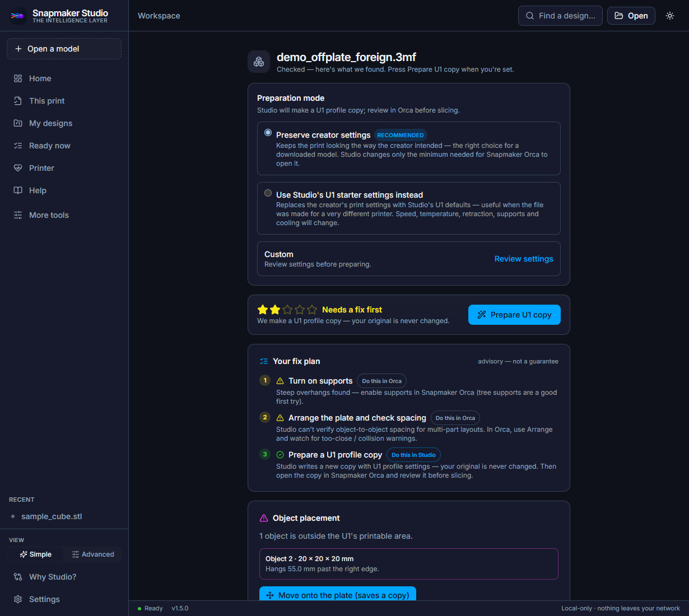Click the Custom settings row title
Image resolution: width=689 pixels, height=616 pixels.
pyautogui.click(x=279, y=254)
